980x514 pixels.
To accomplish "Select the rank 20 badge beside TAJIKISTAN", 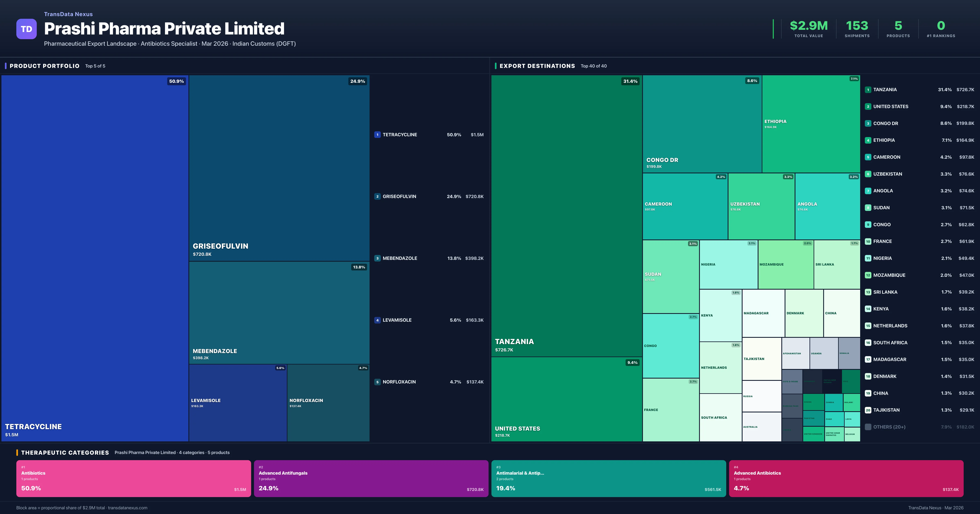I will pos(868,410).
